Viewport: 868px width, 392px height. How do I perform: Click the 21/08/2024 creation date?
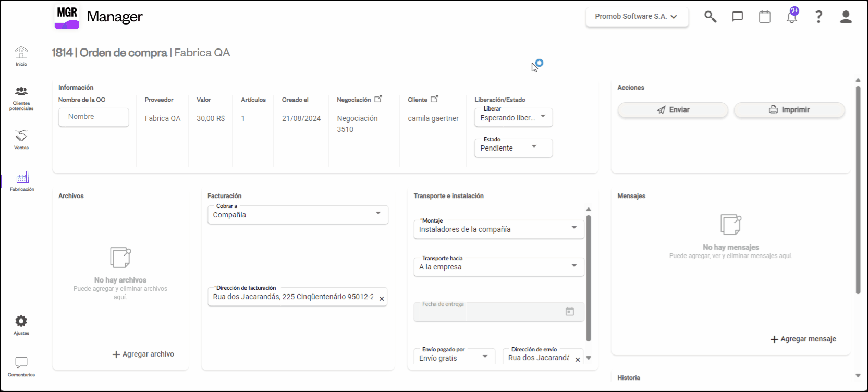pos(301,118)
